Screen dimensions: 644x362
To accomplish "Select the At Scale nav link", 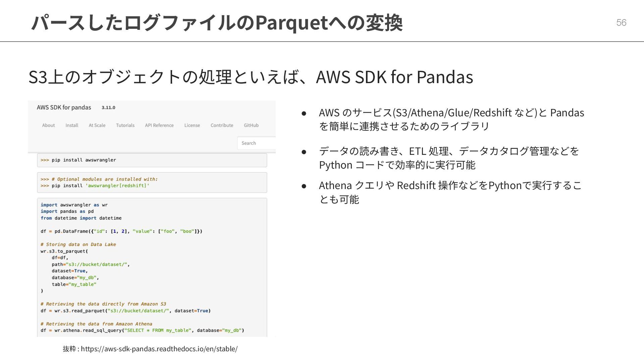I will [97, 125].
